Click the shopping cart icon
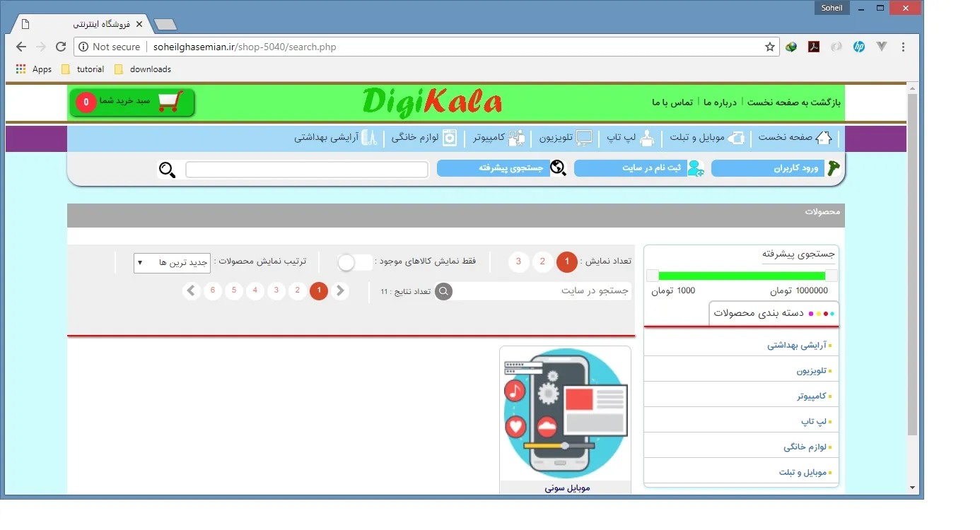 click(x=170, y=102)
